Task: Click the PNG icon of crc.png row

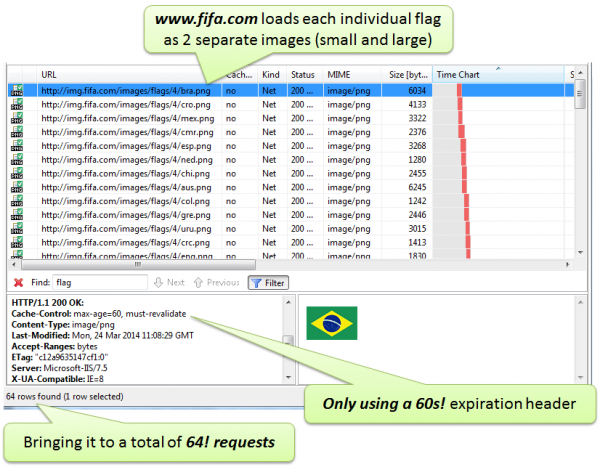Action: tap(17, 242)
